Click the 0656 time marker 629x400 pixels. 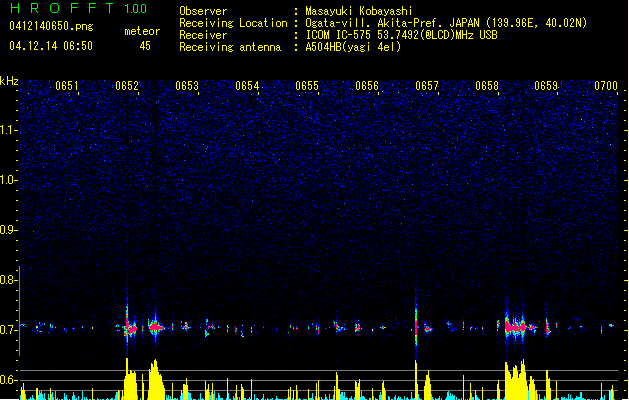pos(367,86)
